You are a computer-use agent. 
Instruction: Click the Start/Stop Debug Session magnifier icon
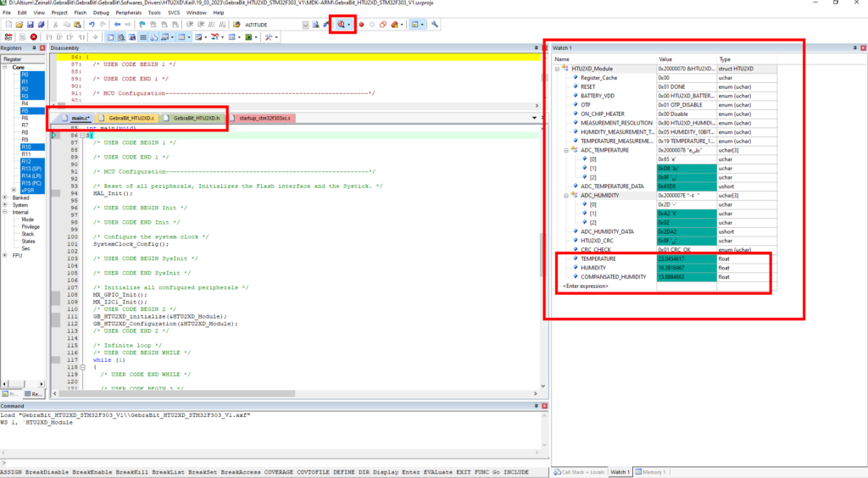tap(341, 25)
